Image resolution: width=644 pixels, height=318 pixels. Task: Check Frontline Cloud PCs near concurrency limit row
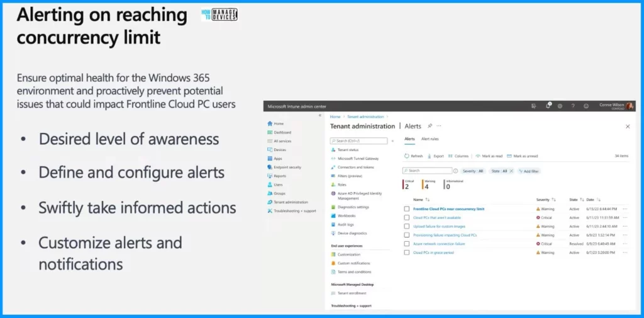(x=407, y=209)
